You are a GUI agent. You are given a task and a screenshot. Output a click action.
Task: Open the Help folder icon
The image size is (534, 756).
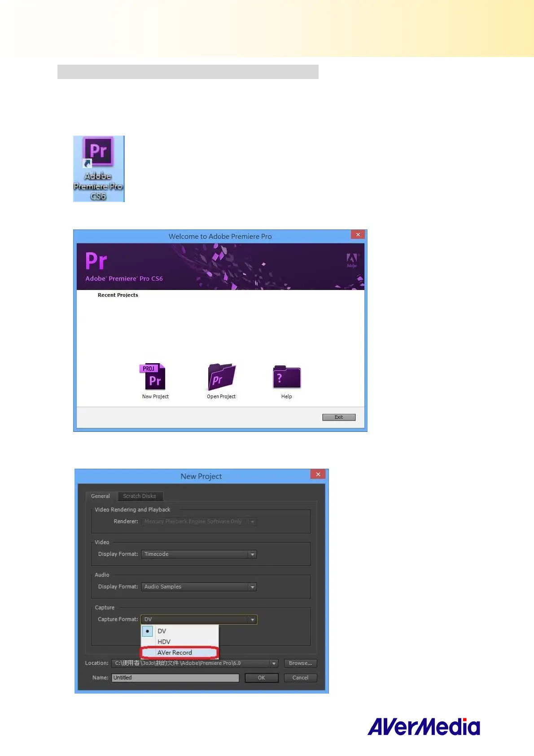287,378
